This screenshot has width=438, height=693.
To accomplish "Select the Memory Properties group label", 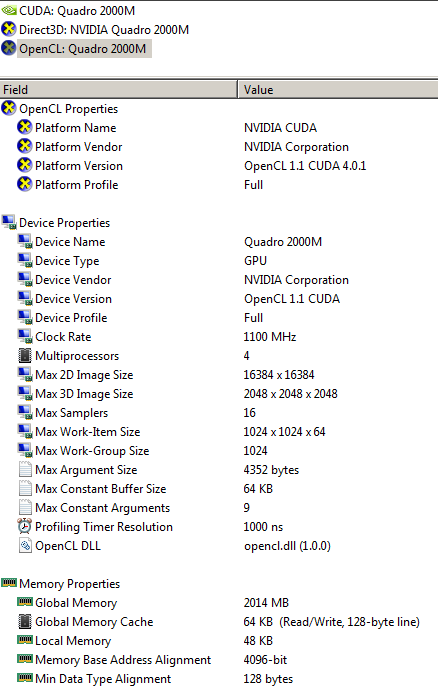I will [69, 584].
